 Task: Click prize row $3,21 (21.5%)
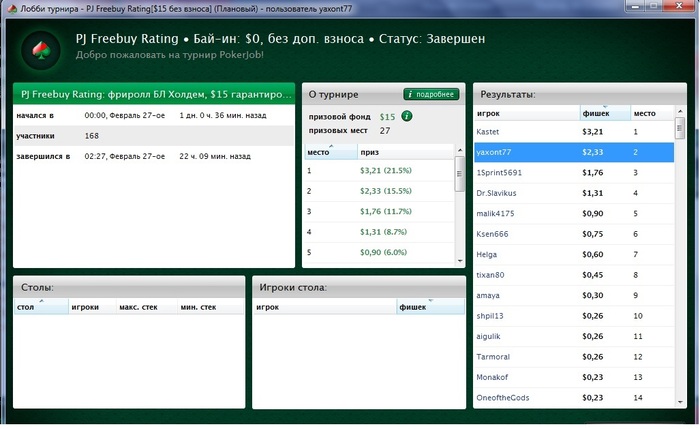(x=379, y=171)
